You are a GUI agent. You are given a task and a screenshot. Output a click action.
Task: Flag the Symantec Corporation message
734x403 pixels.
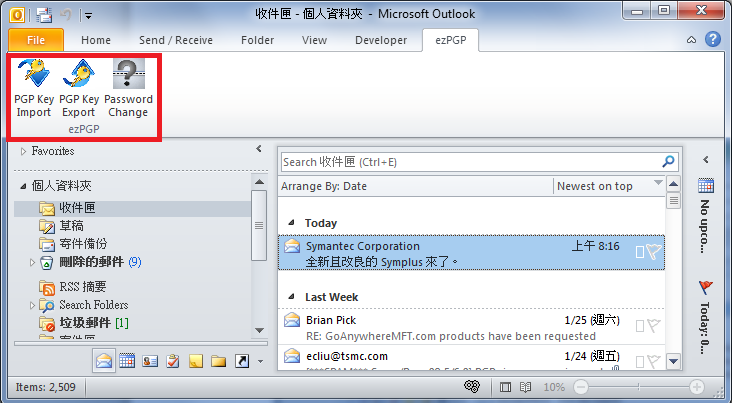click(654, 253)
